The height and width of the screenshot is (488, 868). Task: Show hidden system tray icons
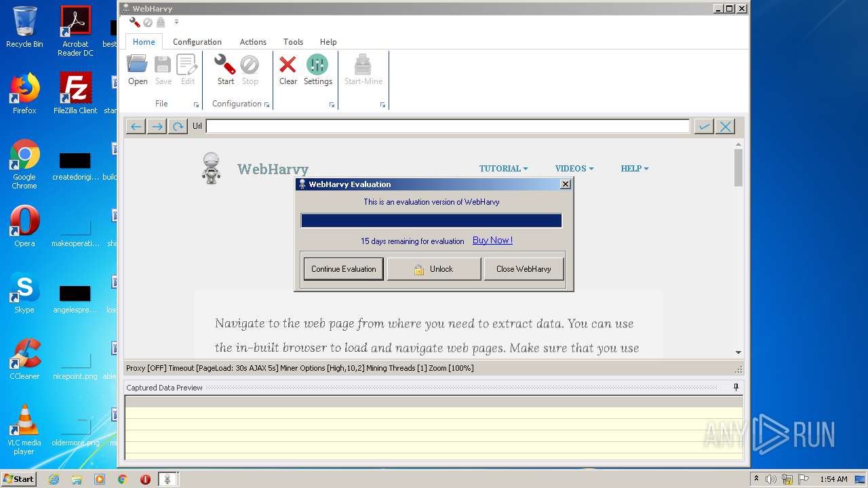click(757, 479)
